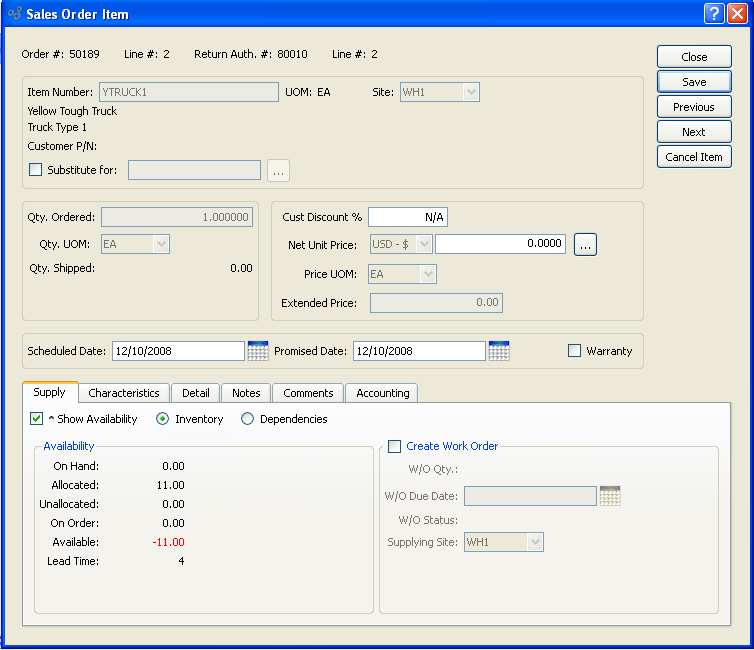Image resolution: width=754 pixels, height=650 pixels.
Task: Enable the Substitute for checkbox
Action: point(36,170)
